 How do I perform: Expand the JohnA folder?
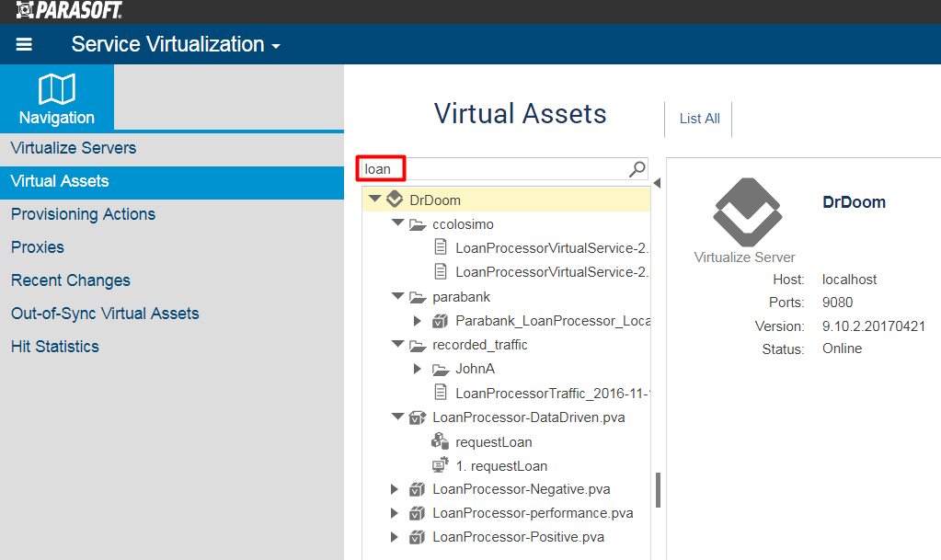click(x=417, y=369)
